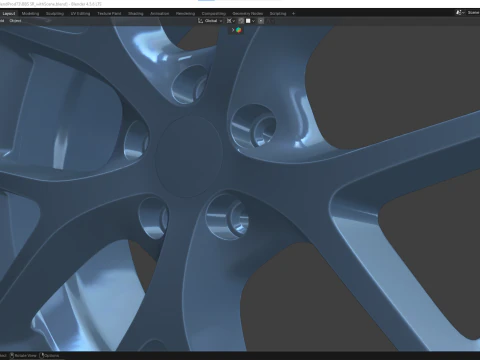Switch to the Animation workspace tab
This screenshot has width=480, height=360.
click(159, 14)
